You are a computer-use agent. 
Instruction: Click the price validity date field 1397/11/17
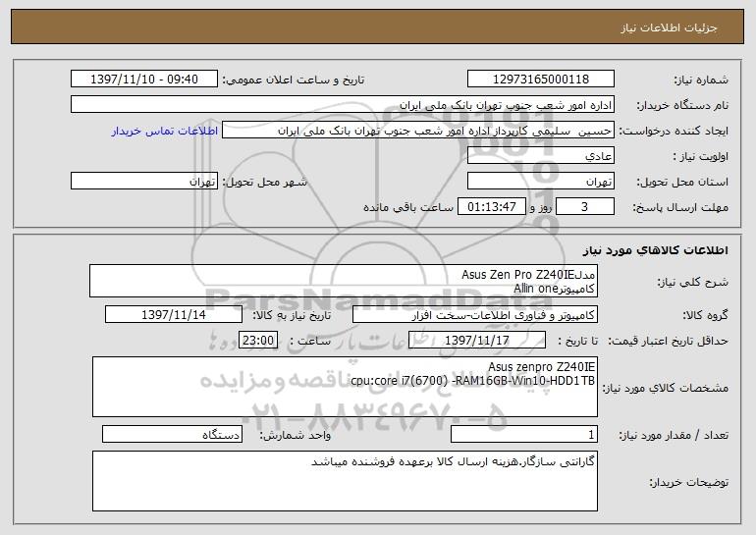click(x=477, y=341)
